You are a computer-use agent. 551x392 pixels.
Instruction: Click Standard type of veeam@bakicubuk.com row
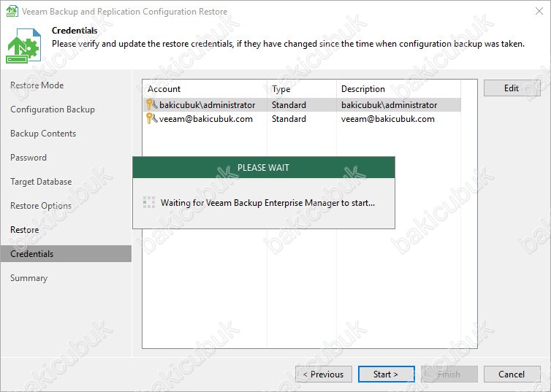(289, 118)
